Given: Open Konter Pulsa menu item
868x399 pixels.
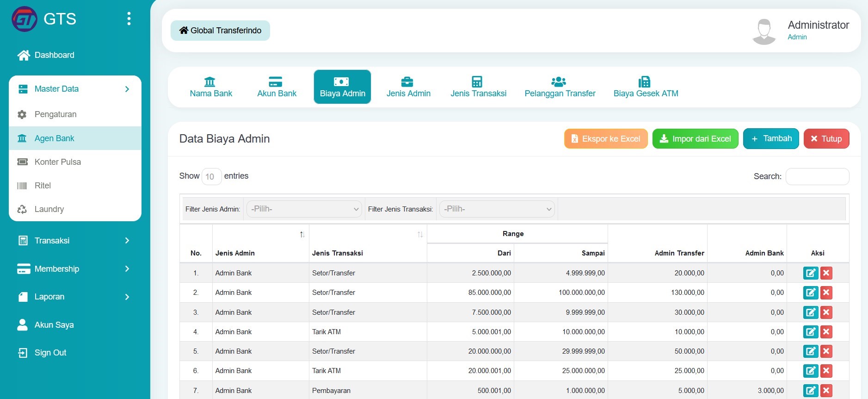Looking at the screenshot, I should point(75,162).
